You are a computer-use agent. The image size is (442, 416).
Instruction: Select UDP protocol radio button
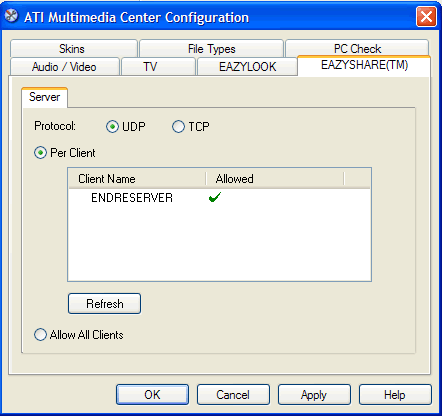pyautogui.click(x=112, y=127)
